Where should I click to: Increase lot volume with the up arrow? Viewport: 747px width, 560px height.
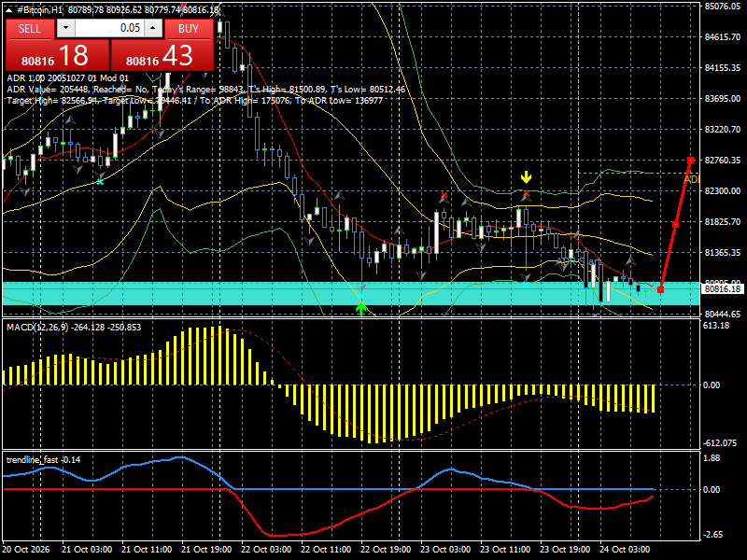pyautogui.click(x=153, y=28)
